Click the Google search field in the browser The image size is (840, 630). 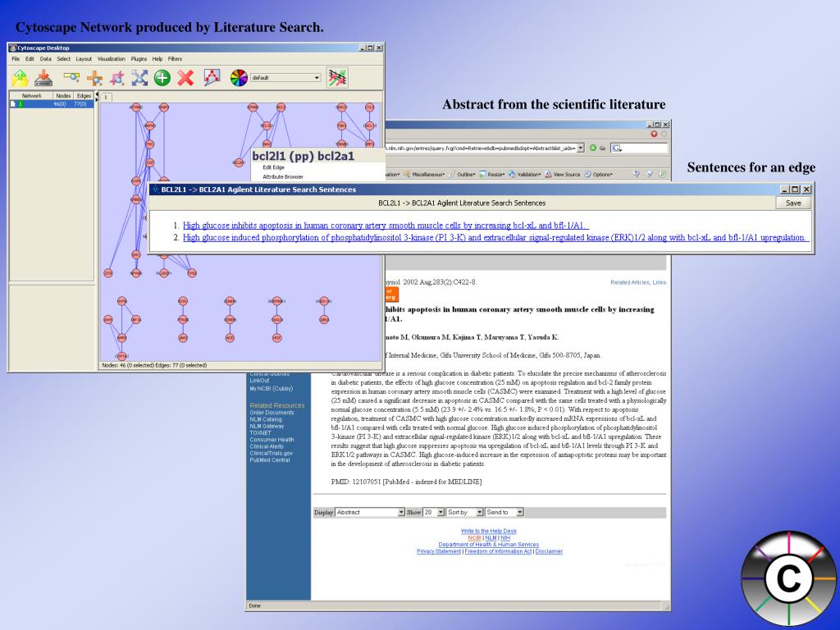point(640,148)
